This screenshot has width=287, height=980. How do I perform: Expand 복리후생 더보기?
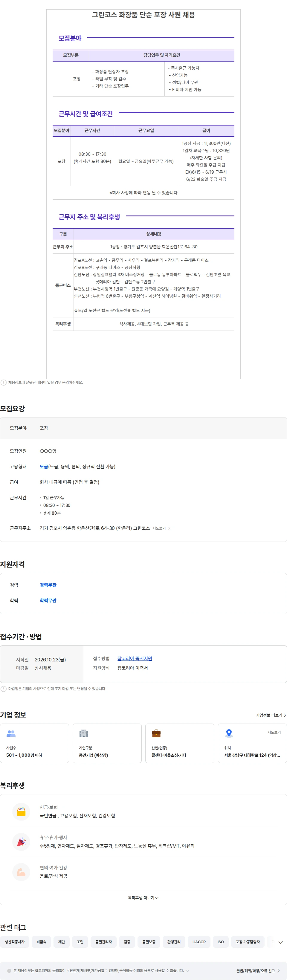143,898
